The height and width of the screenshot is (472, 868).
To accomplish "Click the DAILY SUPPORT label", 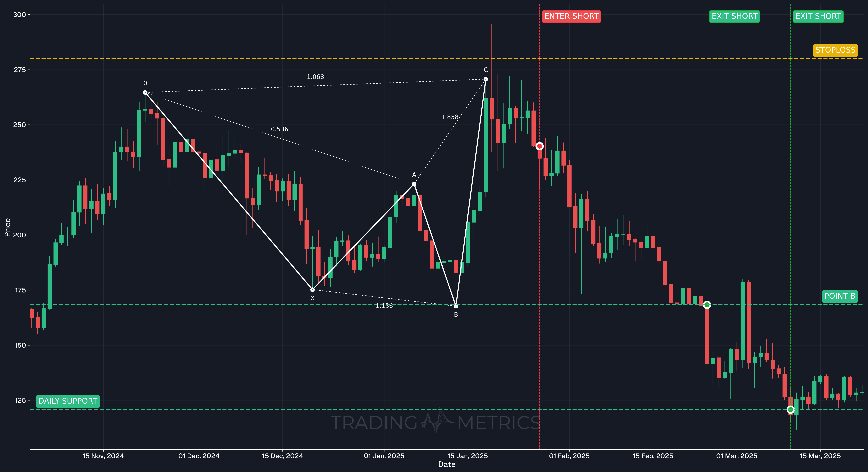I will tap(68, 401).
